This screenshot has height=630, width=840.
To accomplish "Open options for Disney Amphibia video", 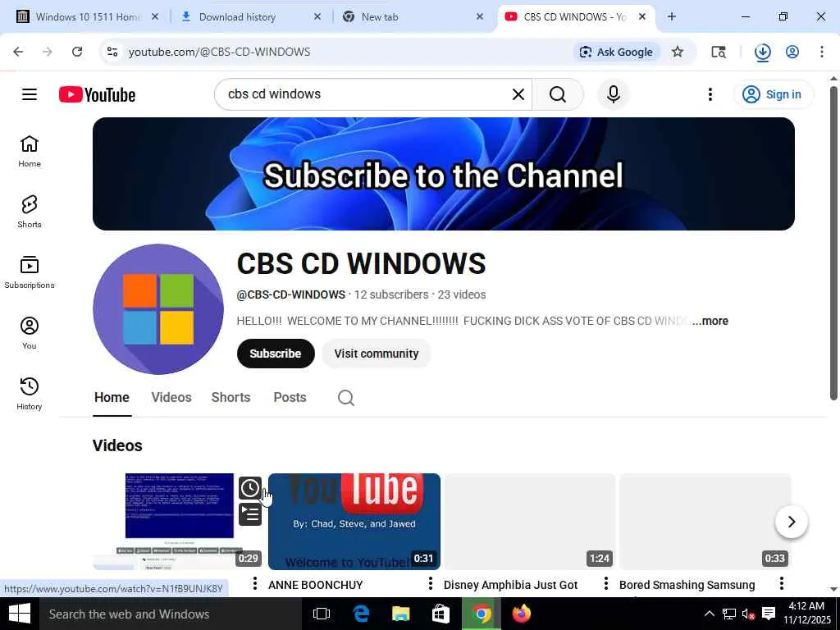I will (606, 583).
